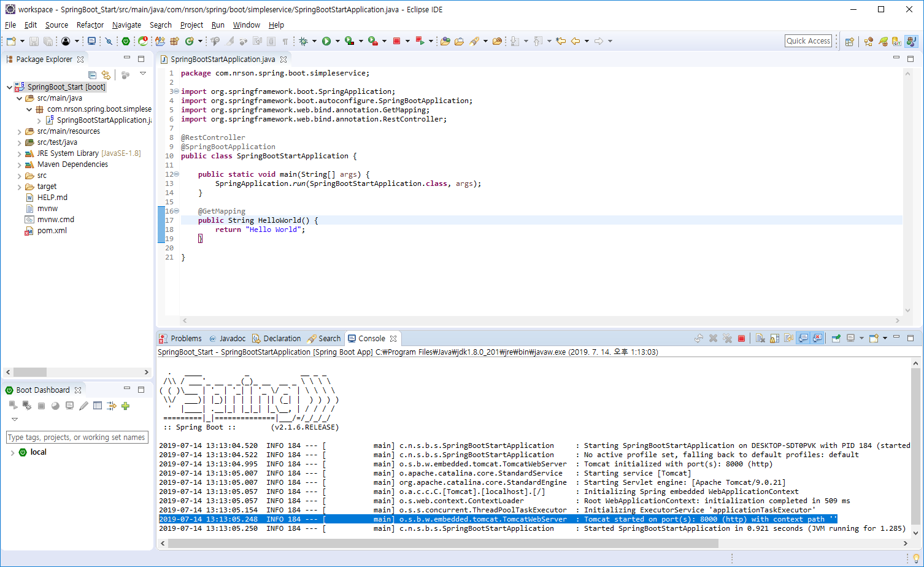Click the green plus icon in Boot Dashboard
Viewport: 924px width, 567px height.
click(126, 406)
